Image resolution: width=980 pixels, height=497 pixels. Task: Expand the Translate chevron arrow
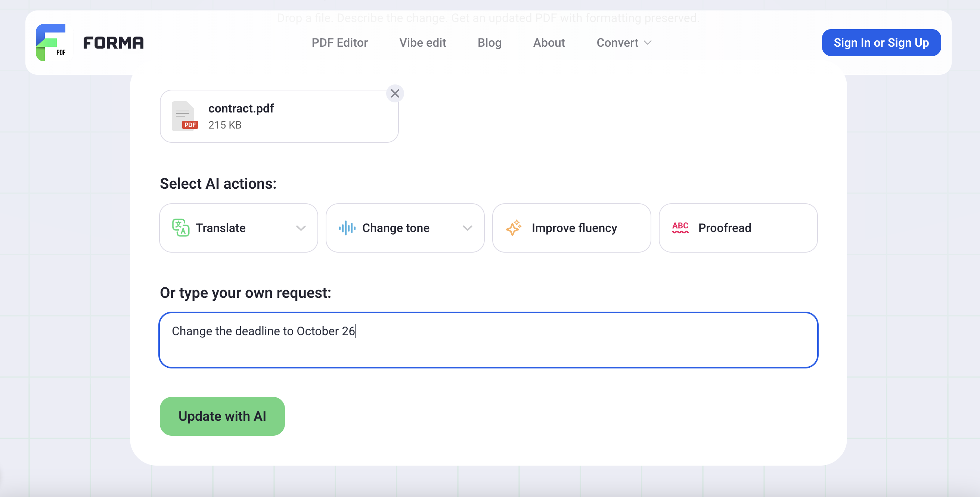coord(301,228)
